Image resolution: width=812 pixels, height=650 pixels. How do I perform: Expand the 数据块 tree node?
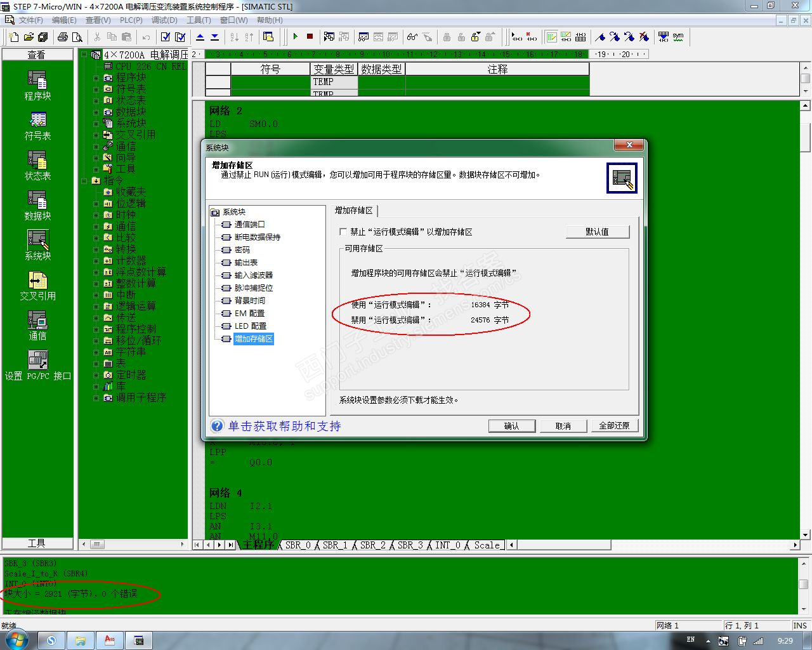click(96, 112)
